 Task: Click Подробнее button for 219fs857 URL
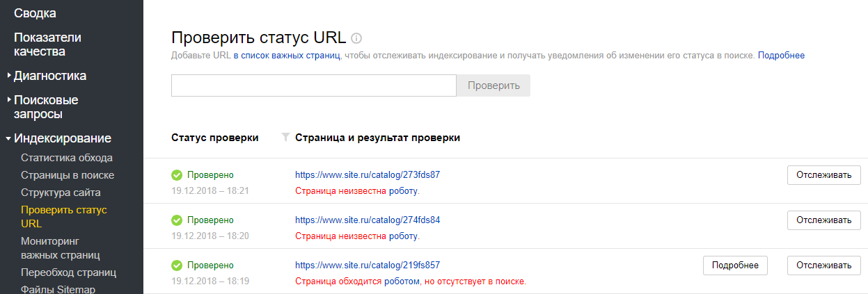[x=735, y=266]
